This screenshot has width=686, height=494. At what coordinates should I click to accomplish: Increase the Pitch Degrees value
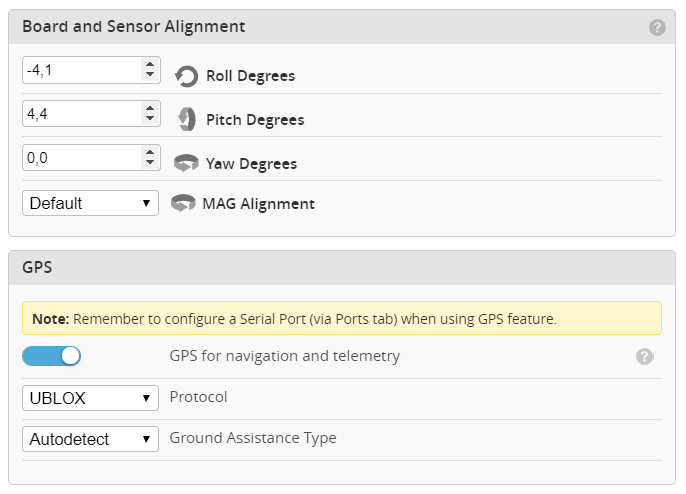pyautogui.click(x=150, y=109)
